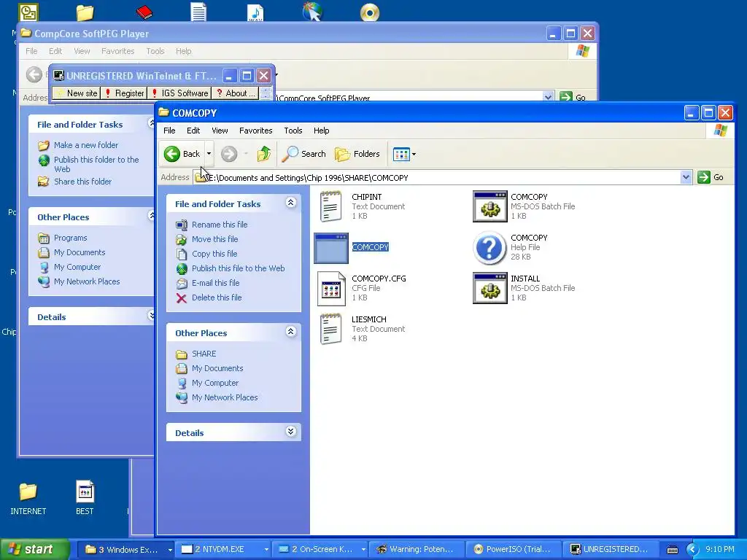Select INSTALL MS-DOS Batch File icon
This screenshot has height=560, width=747.
tap(489, 288)
